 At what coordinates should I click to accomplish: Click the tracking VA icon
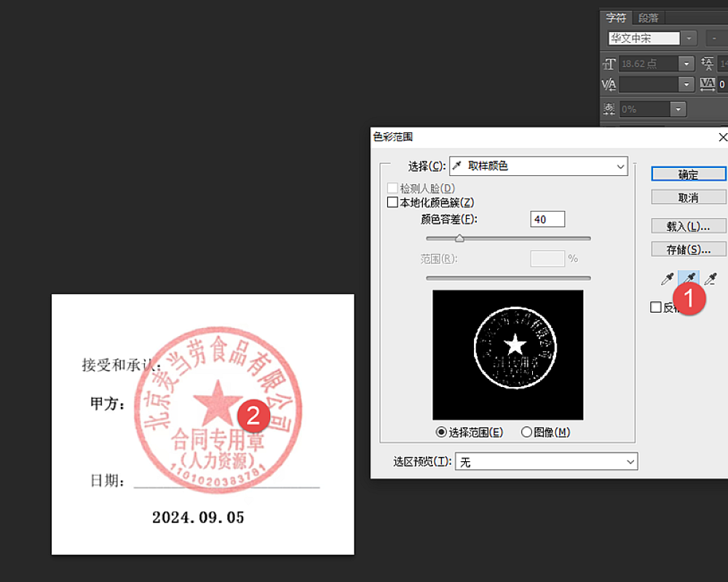[x=708, y=84]
